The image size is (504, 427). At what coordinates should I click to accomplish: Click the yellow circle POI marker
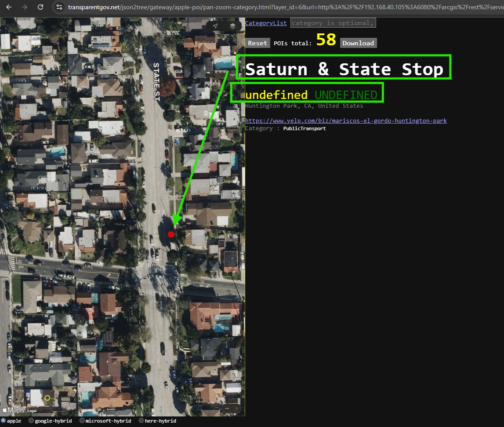point(47,398)
